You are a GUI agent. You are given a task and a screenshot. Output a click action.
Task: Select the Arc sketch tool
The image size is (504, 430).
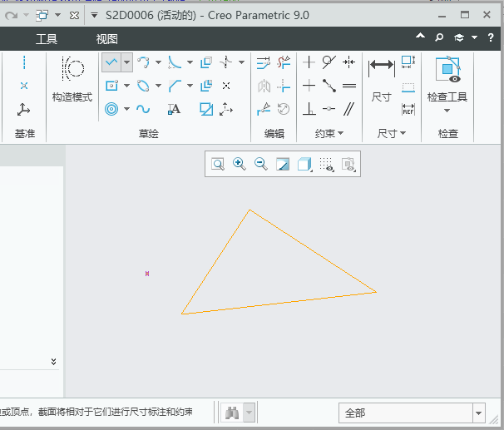(143, 62)
